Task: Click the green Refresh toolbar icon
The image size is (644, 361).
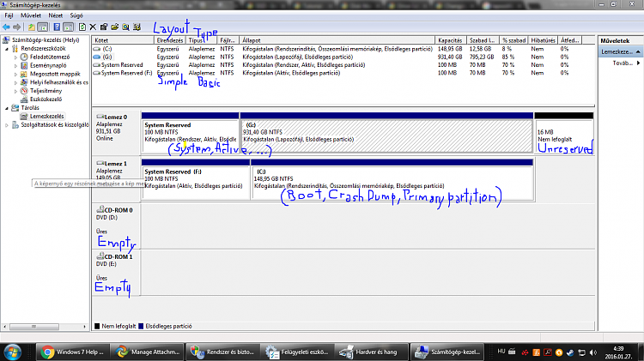Action: point(82,27)
